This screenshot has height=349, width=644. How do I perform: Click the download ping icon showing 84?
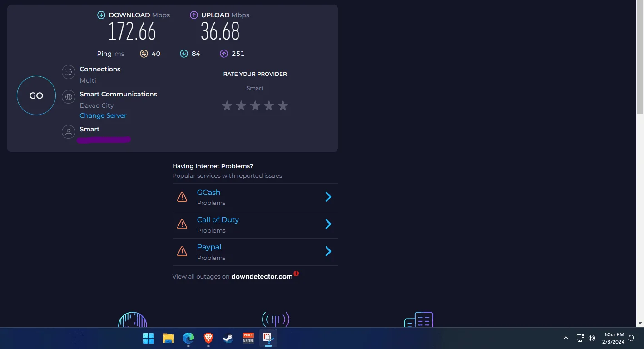point(184,54)
